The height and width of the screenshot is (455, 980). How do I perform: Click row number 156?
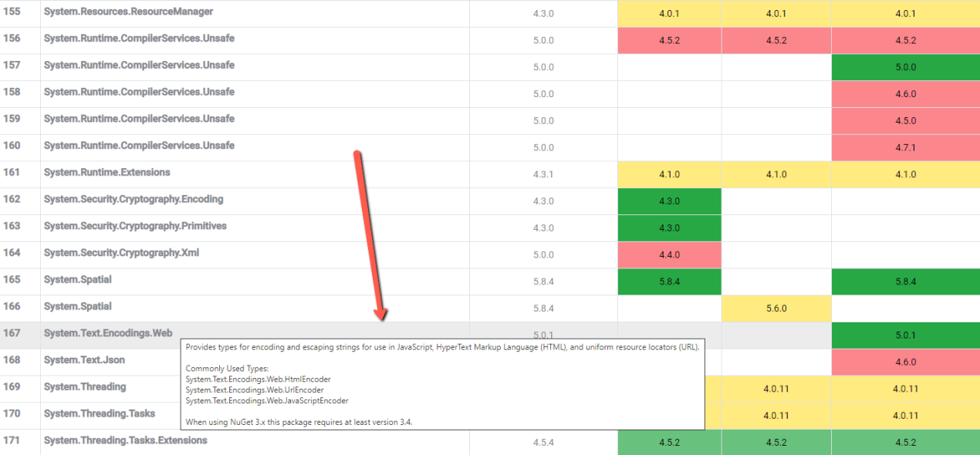[12, 39]
